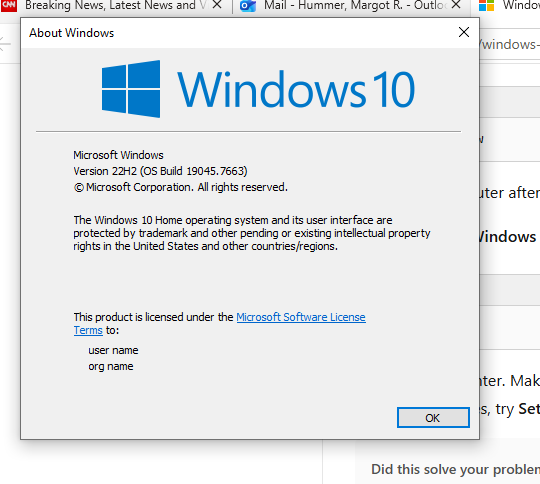The width and height of the screenshot is (540, 484).
Task: Click the Terms link text
Action: 88,330
